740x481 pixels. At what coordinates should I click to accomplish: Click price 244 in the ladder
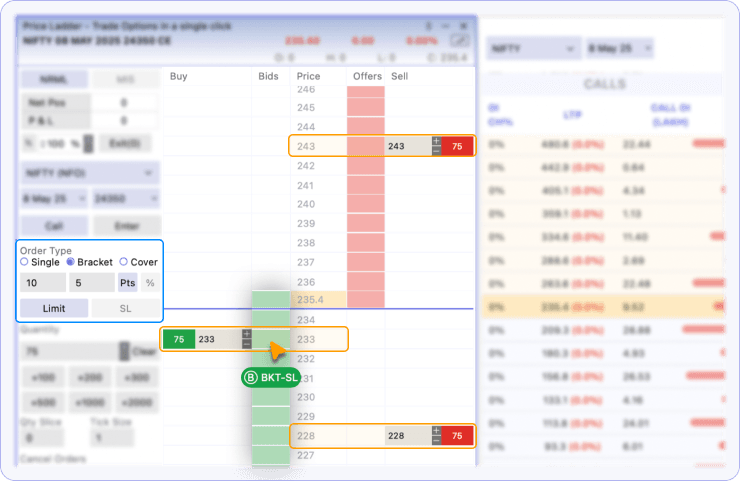(x=306, y=127)
